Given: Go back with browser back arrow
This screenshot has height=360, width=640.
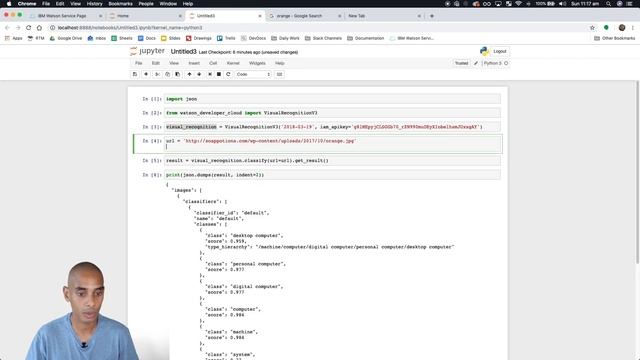Looking at the screenshot, I should click(x=7, y=28).
